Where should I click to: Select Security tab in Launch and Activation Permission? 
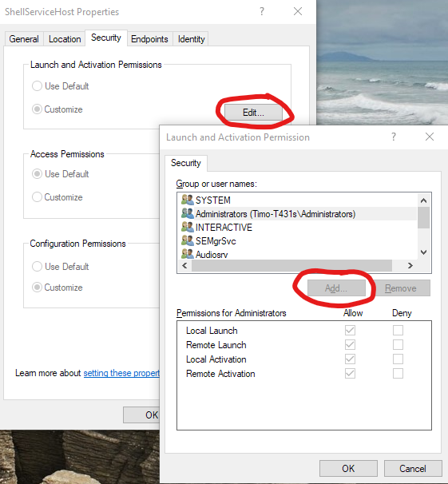coord(186,163)
